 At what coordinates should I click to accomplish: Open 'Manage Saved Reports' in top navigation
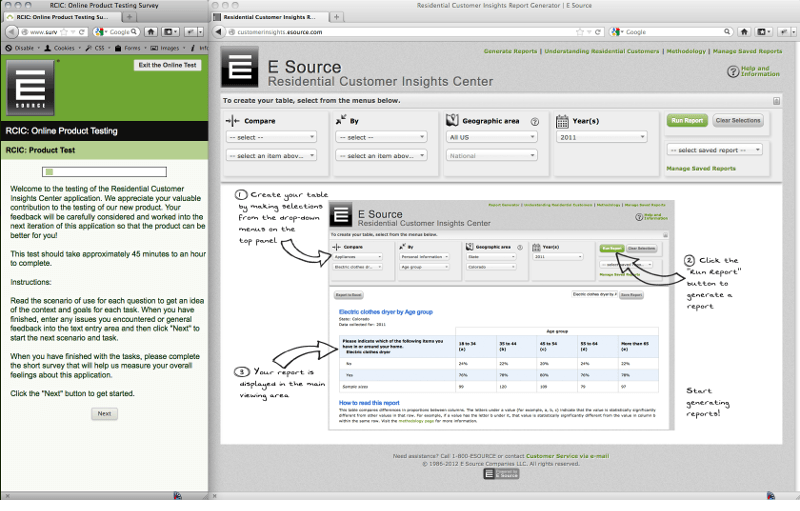747,51
